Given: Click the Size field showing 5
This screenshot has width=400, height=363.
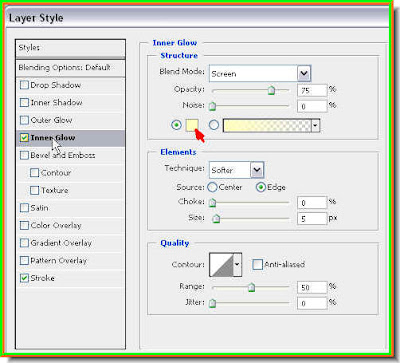Looking at the screenshot, I should pos(312,219).
